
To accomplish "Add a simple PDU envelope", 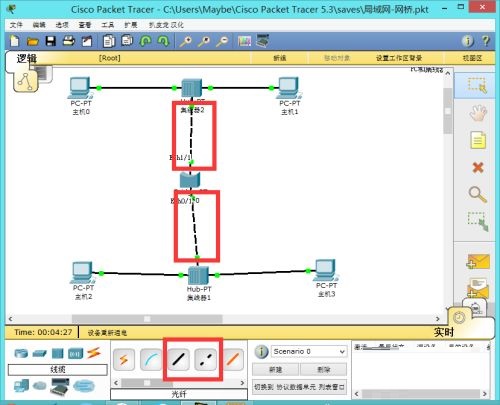I will click(478, 262).
